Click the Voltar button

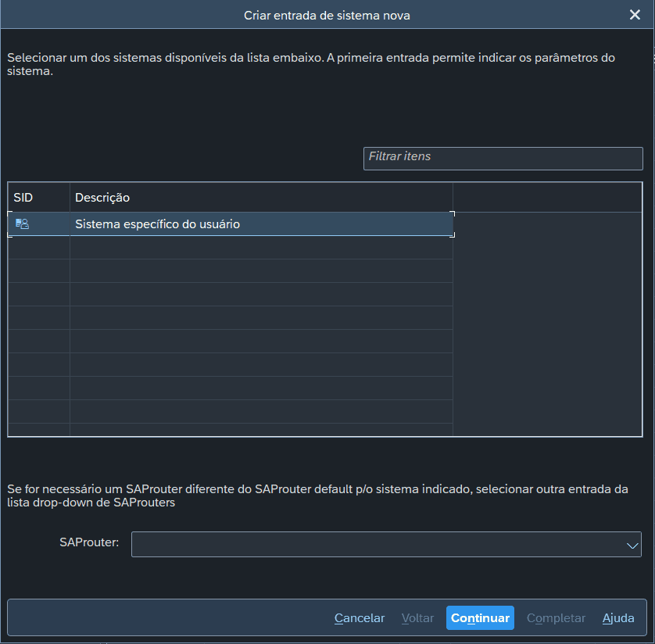pos(417,617)
